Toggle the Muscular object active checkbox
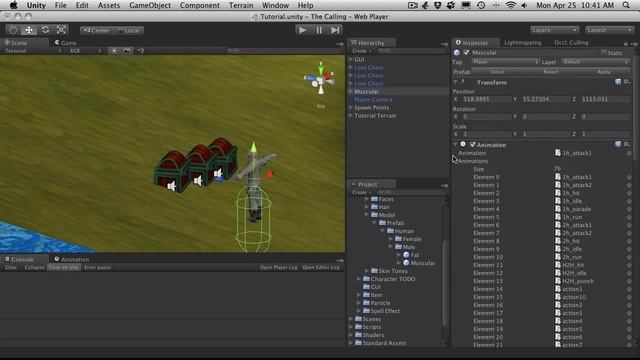Screen dimensions: 640x360 [466, 52]
